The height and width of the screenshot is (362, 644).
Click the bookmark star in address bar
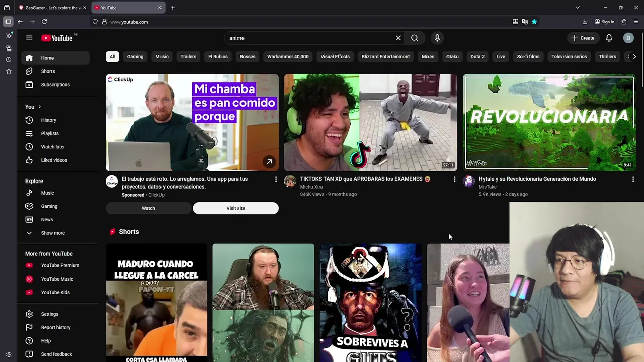(534, 22)
